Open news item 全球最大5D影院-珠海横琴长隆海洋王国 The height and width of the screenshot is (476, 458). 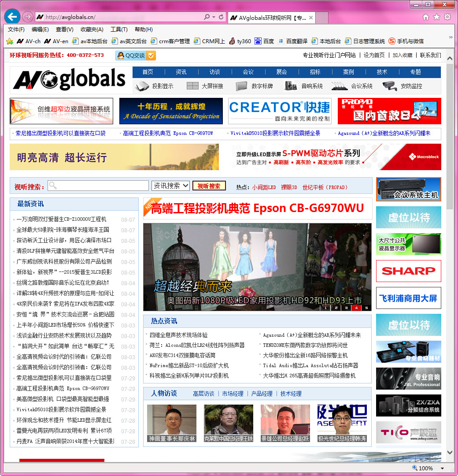(x=63, y=230)
